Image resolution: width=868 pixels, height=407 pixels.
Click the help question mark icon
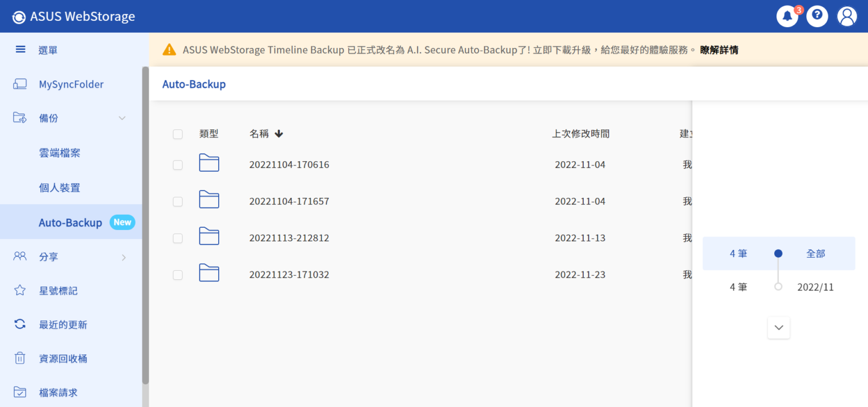[x=817, y=16]
